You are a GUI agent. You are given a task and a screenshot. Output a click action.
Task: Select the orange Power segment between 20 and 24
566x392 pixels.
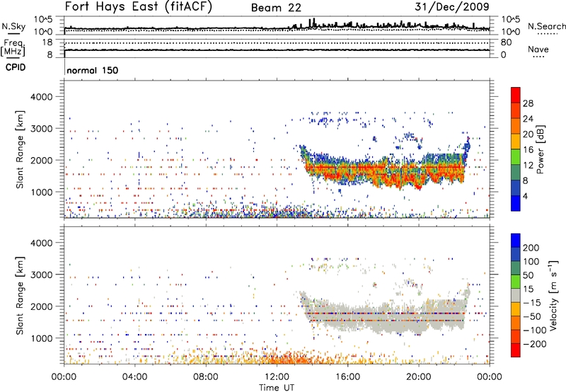click(x=516, y=126)
